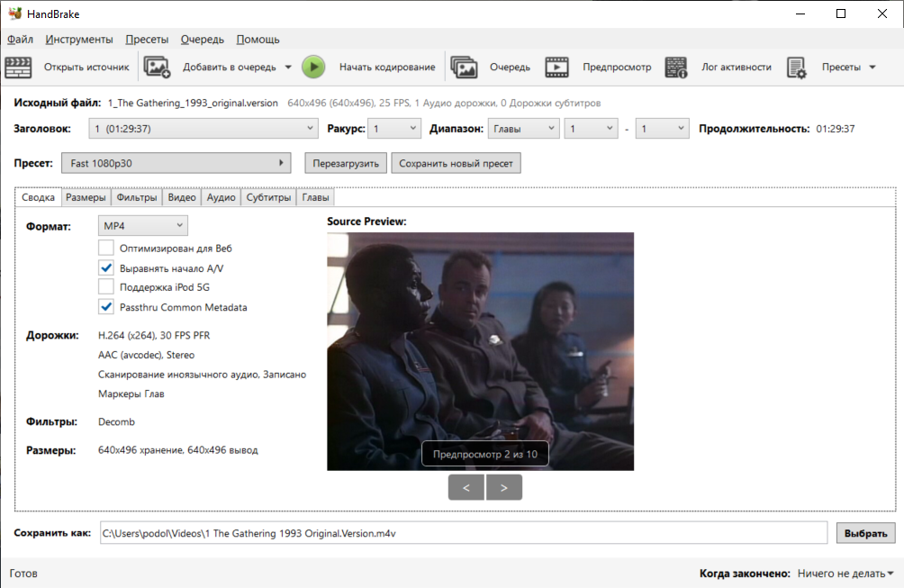Open the Инструменты menu
This screenshot has height=588, width=904.
[79, 40]
